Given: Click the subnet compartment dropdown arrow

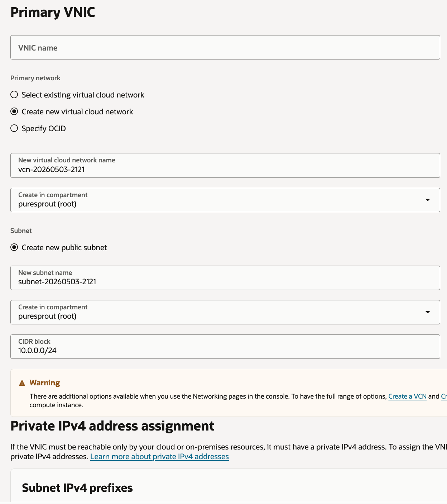Looking at the screenshot, I should [427, 312].
